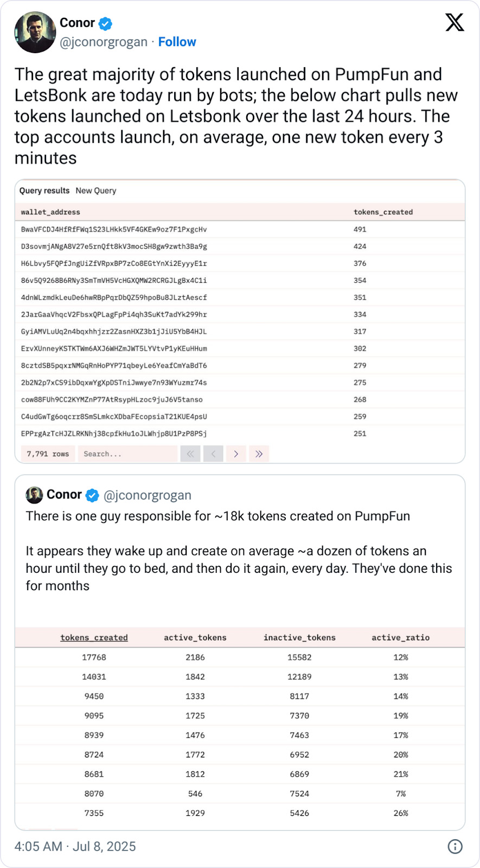Click the 7,791 rows count label
This screenshot has width=480, height=868.
(48, 454)
